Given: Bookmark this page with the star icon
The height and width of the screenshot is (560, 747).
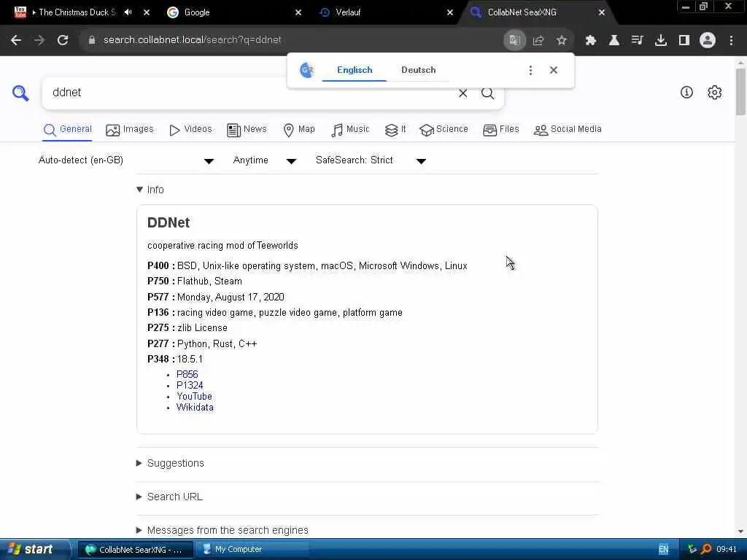Looking at the screenshot, I should (x=562, y=41).
